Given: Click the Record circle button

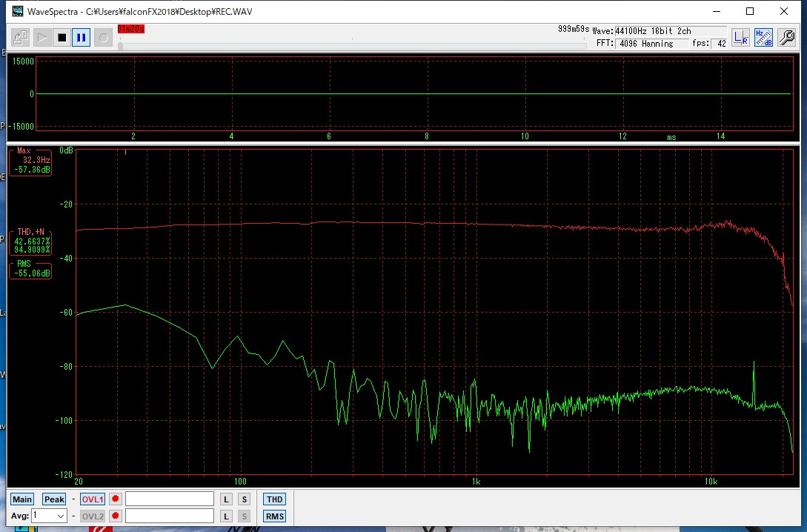Looking at the screenshot, I should pos(103,38).
